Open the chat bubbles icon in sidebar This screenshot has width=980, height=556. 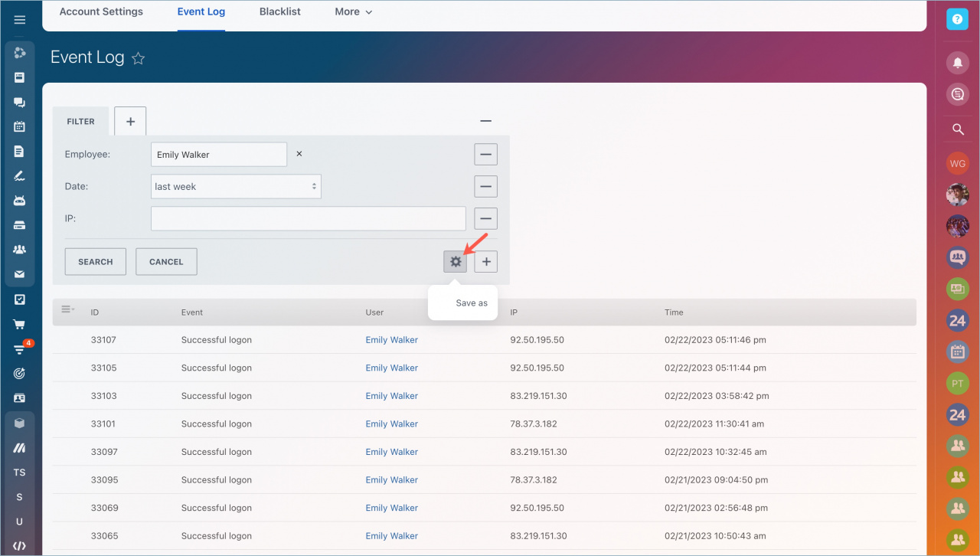click(20, 102)
